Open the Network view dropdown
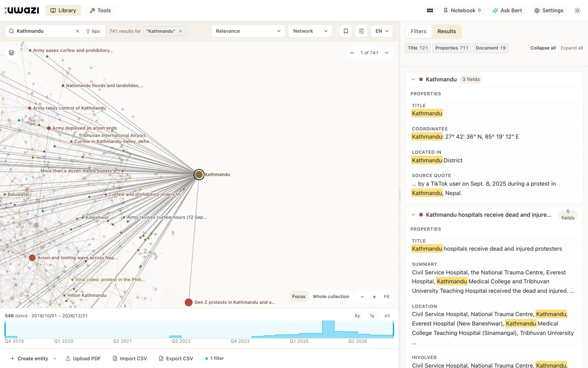The image size is (588, 368). click(310, 31)
